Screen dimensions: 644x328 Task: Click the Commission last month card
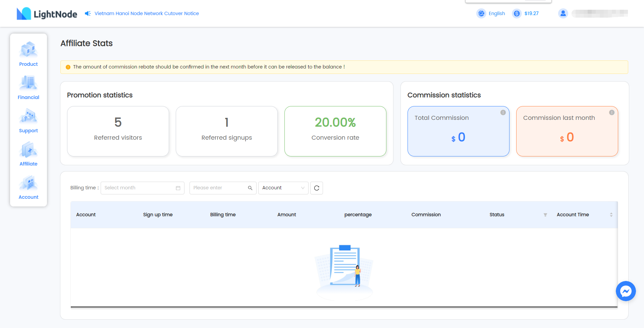567,131
